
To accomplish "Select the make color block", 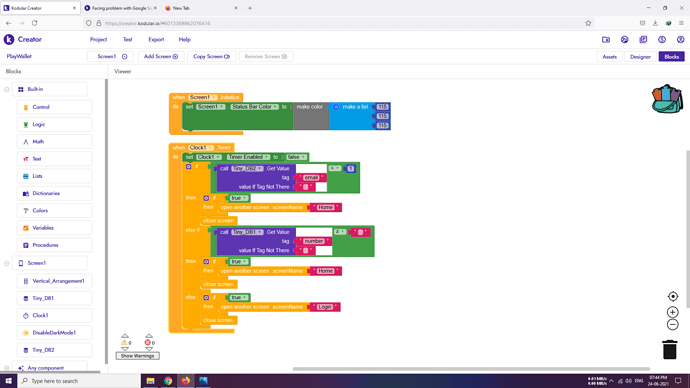I will pyautogui.click(x=311, y=116).
